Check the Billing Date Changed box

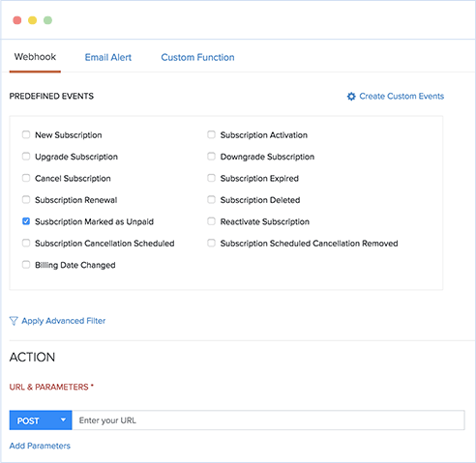(26, 265)
